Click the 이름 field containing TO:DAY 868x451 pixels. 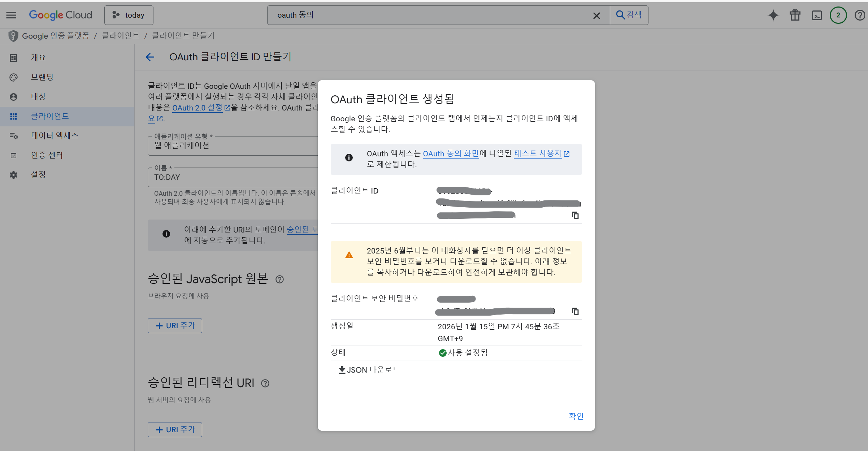(x=233, y=177)
